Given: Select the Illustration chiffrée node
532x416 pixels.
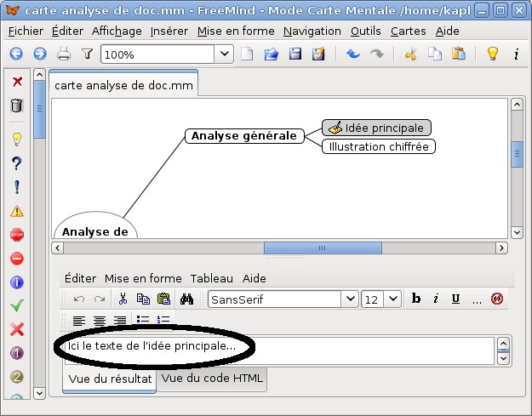Looking at the screenshot, I should click(379, 146).
